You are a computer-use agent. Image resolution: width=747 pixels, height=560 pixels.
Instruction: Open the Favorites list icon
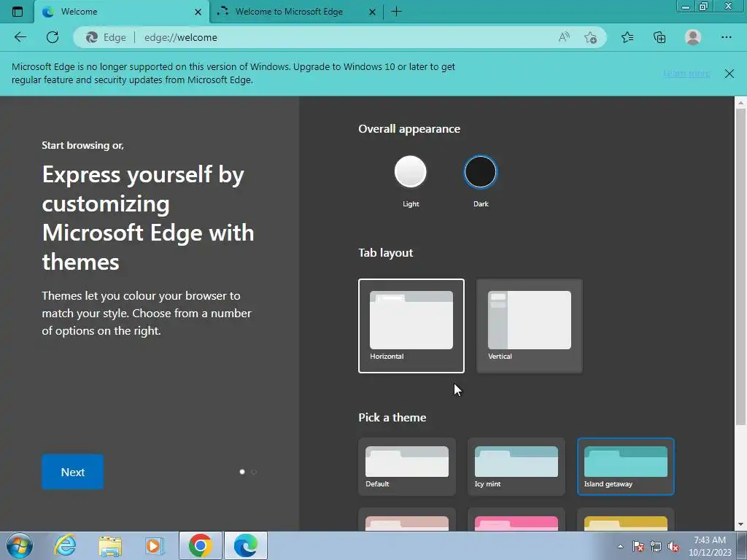point(627,37)
